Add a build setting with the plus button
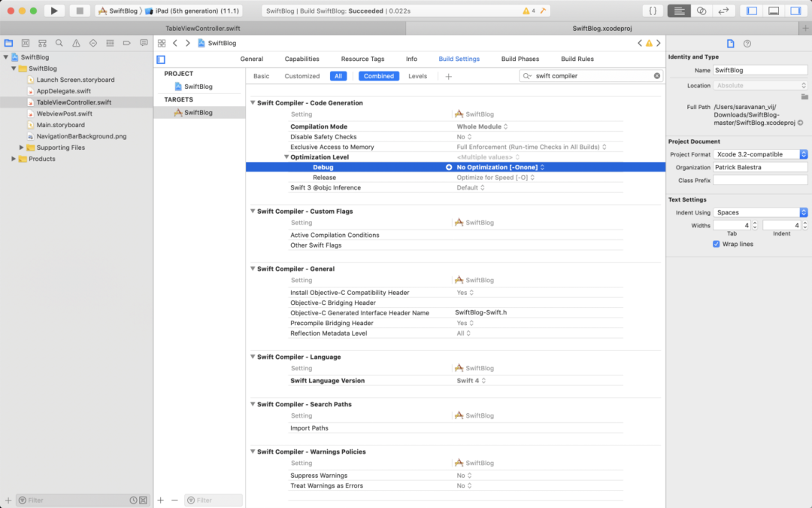The image size is (812, 508). [448, 76]
